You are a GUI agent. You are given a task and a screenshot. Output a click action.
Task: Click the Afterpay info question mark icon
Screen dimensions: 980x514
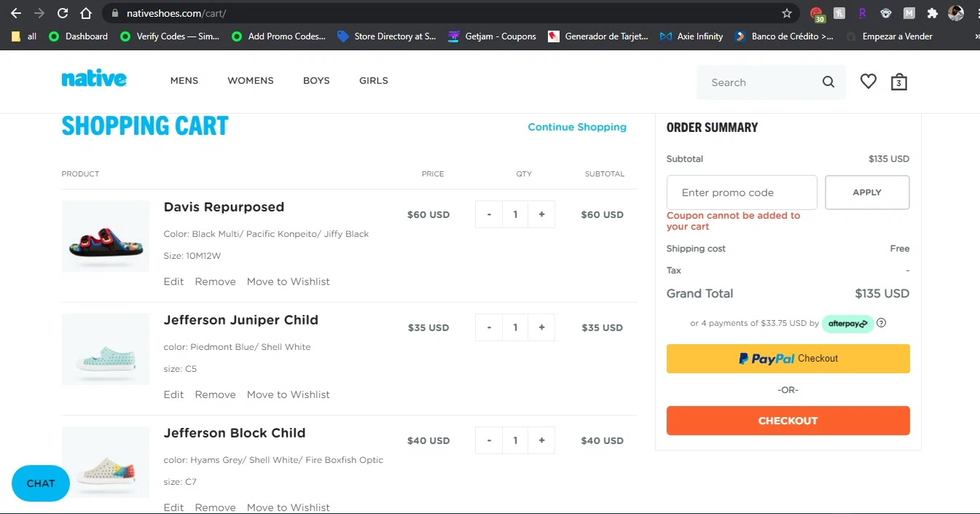[881, 323]
